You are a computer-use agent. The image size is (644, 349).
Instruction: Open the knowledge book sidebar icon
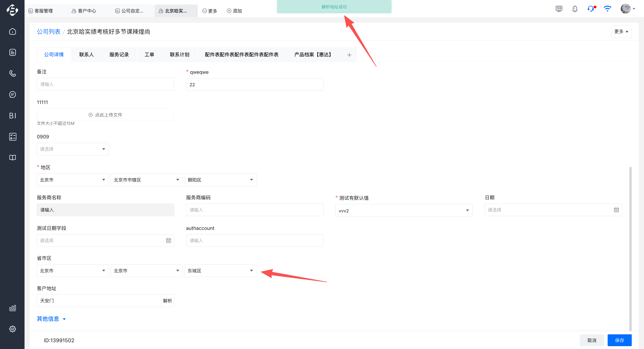12,158
